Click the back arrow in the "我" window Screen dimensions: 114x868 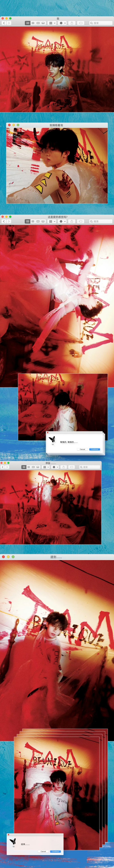click(x=4, y=23)
